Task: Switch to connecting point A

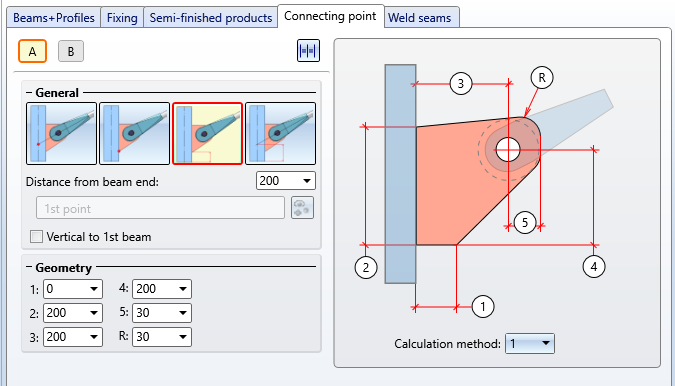Action: pos(32,52)
